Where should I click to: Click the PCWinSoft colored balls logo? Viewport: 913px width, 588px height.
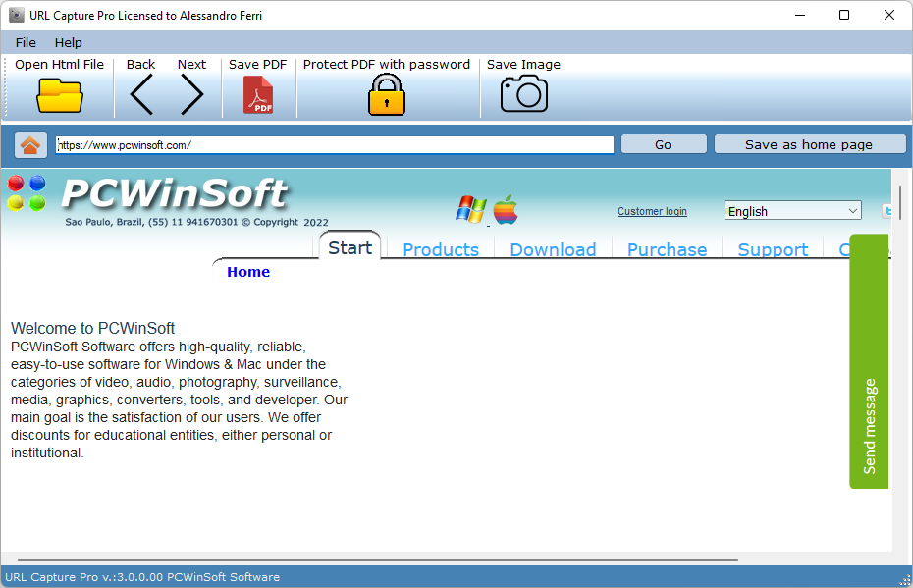27,192
